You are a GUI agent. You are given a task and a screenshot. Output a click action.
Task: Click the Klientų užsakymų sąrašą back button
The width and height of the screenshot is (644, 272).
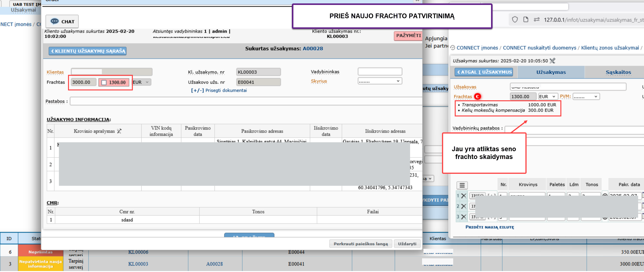(x=87, y=51)
